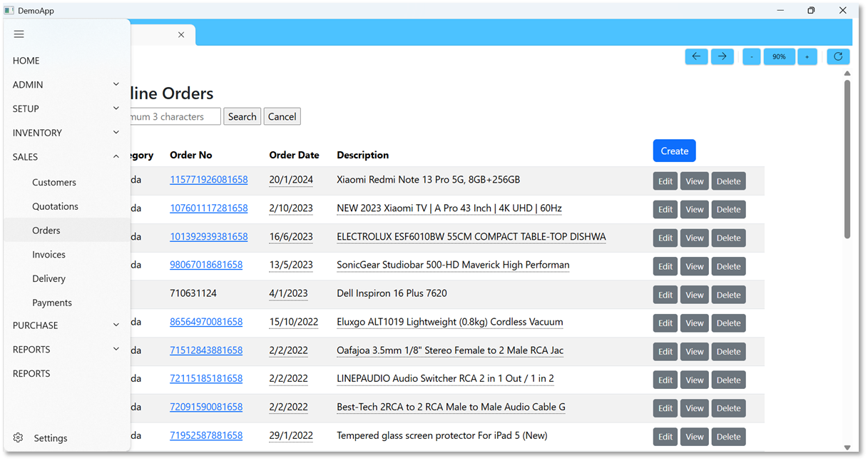
Task: Open order number 115771926081658 link
Action: 208,180
